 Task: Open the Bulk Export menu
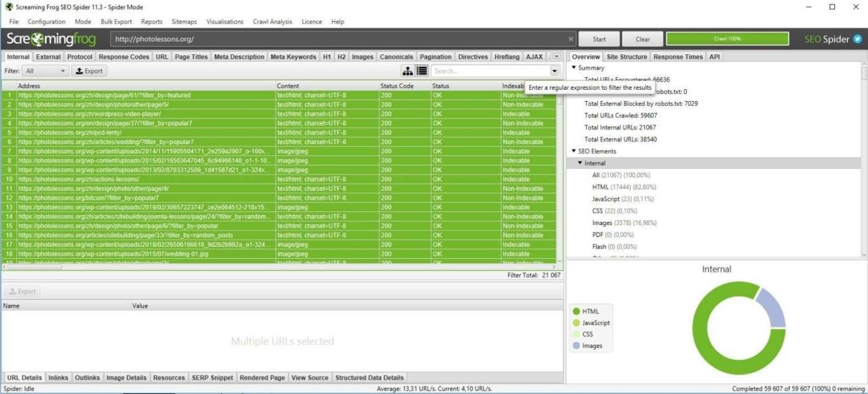coord(116,21)
